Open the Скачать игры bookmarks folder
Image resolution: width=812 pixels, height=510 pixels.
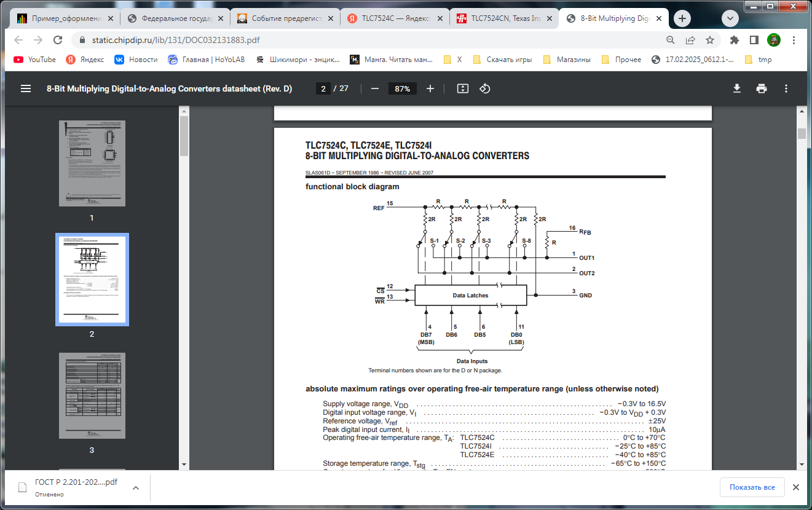502,60
